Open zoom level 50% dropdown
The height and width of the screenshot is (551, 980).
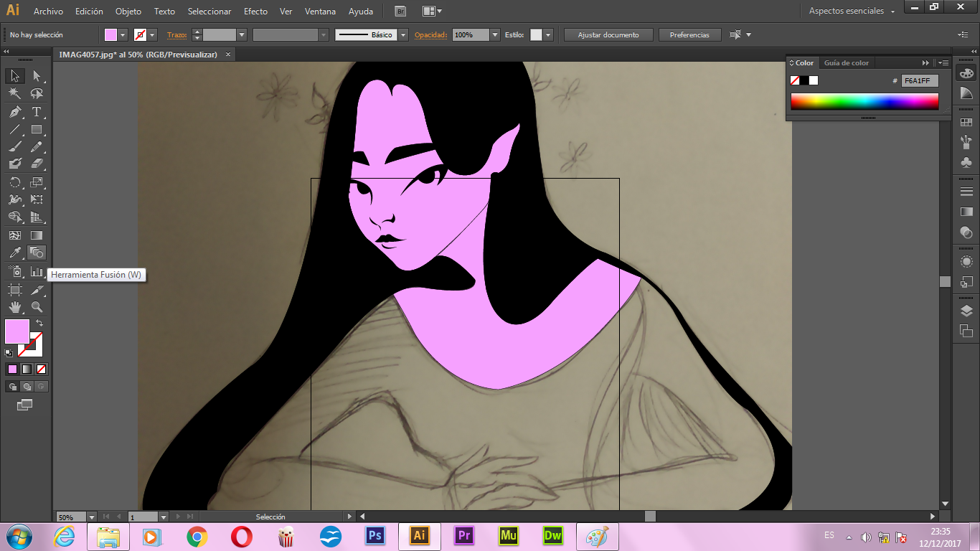point(92,517)
